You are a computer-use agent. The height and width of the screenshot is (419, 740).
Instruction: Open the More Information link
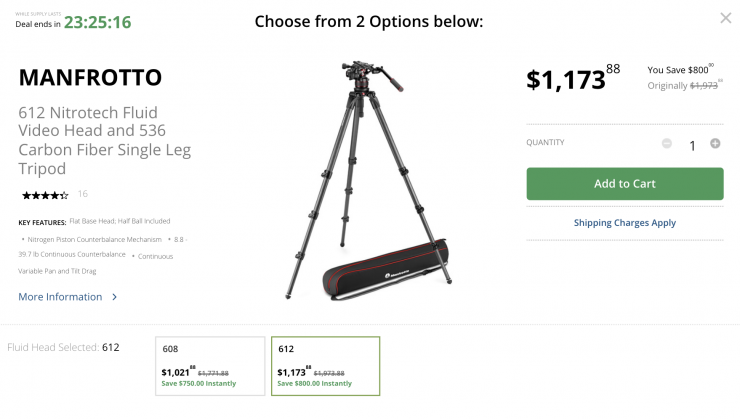coord(60,297)
